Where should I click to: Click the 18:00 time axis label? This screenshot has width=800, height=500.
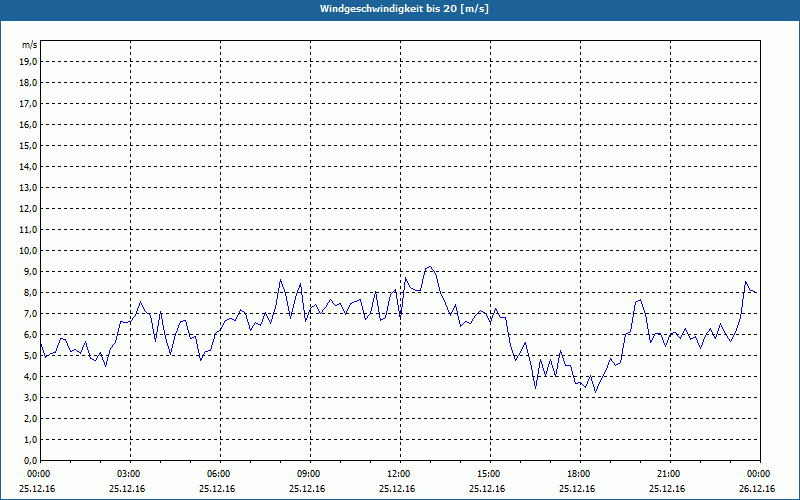(580, 474)
